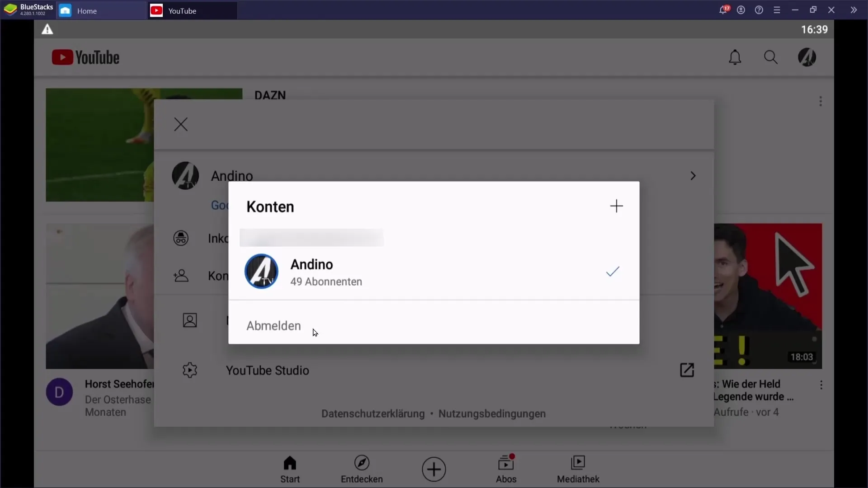The height and width of the screenshot is (488, 868).
Task: Open Nutzungsbedingungen link
Action: point(492,414)
